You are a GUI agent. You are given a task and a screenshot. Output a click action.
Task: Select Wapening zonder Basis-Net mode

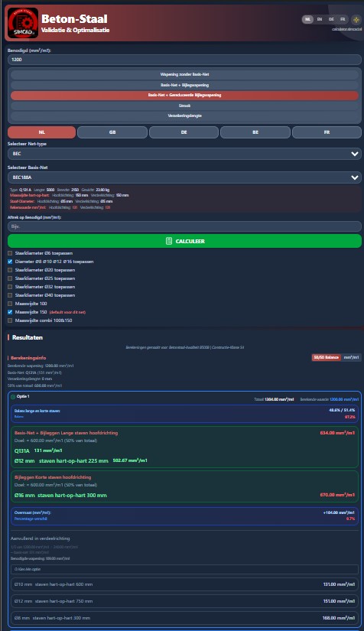click(x=184, y=74)
